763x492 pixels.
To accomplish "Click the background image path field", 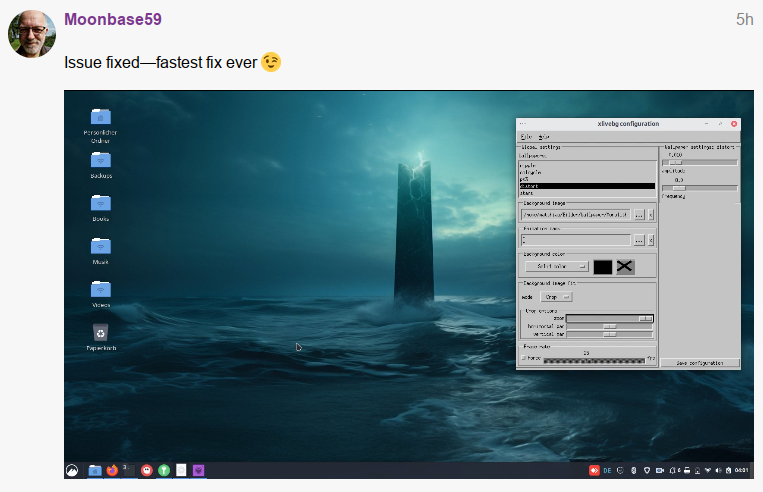I will 576,215.
